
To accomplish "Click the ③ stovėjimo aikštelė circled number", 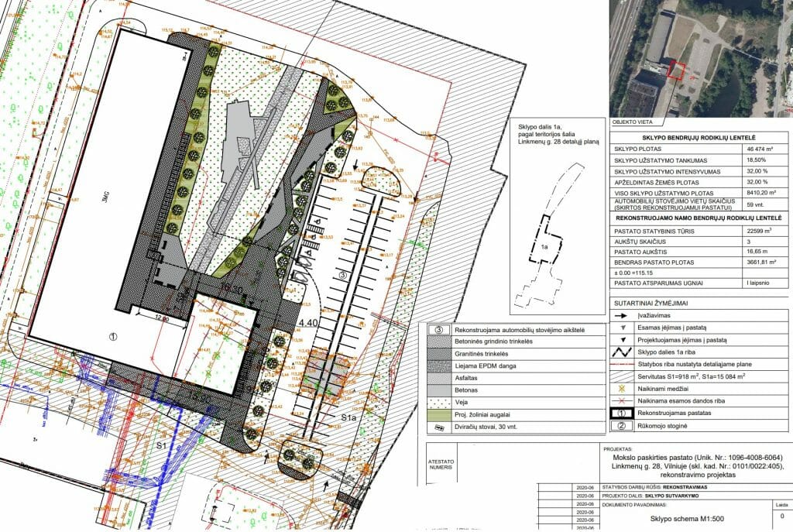I will (438, 330).
